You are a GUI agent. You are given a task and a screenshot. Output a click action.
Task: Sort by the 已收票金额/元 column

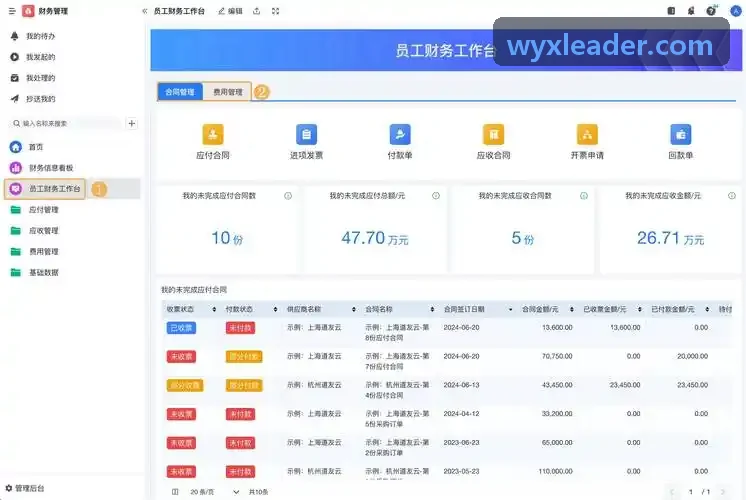click(x=639, y=309)
